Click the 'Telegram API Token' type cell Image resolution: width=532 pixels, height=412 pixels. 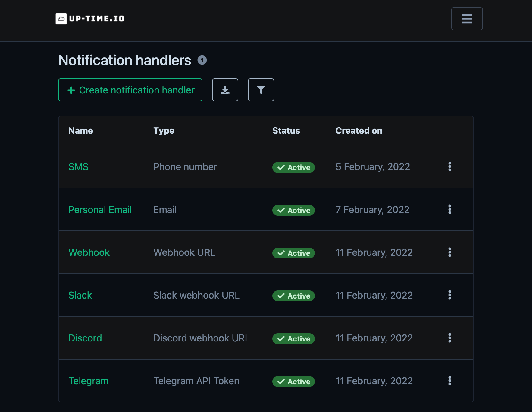(x=196, y=381)
